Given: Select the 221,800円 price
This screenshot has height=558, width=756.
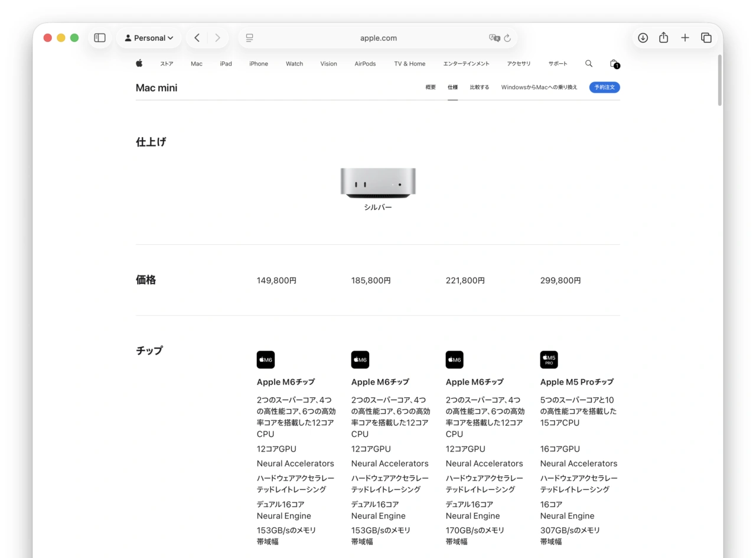Looking at the screenshot, I should pos(465,280).
